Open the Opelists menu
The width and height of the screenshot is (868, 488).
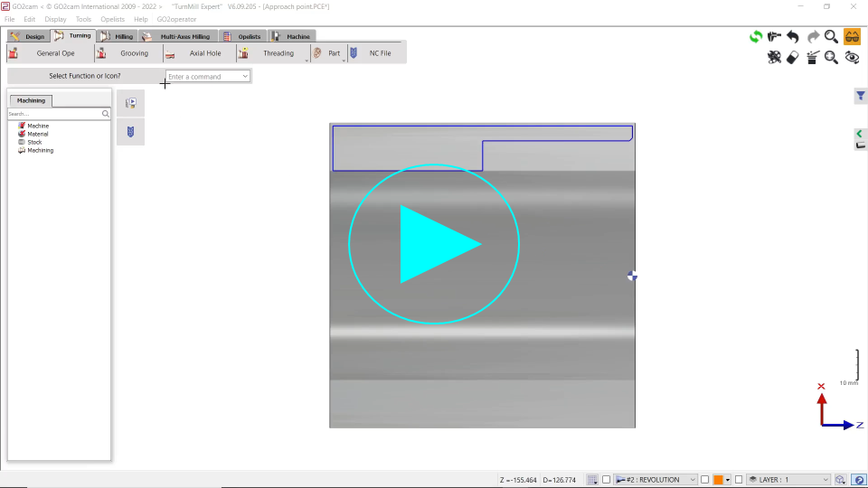point(112,19)
